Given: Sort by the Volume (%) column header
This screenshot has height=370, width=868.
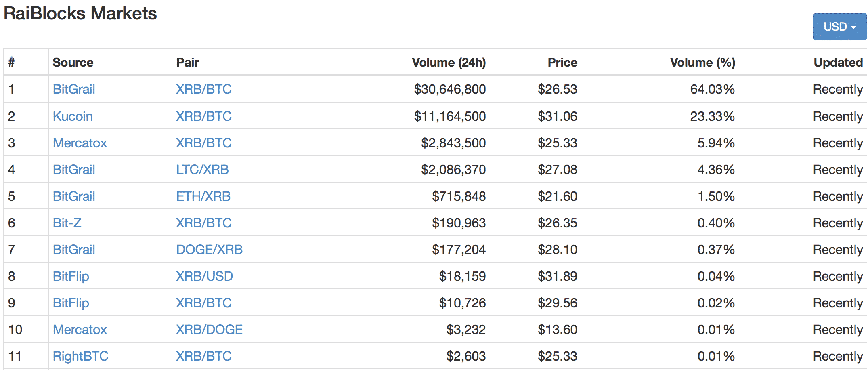Looking at the screenshot, I should [702, 62].
